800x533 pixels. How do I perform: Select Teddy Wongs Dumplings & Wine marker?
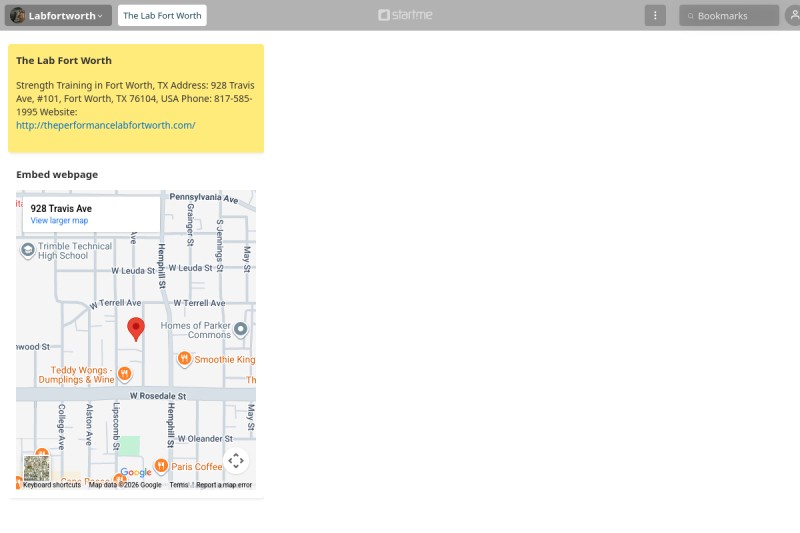[x=124, y=374]
